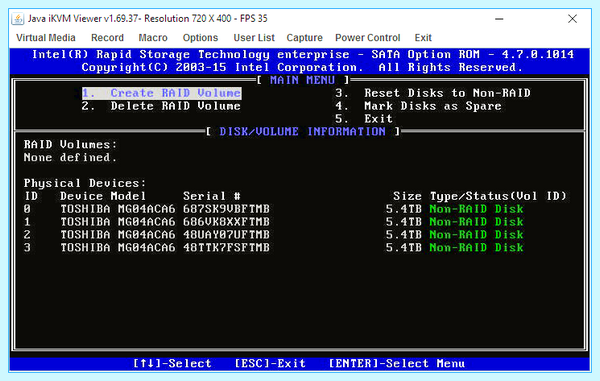The width and height of the screenshot is (600, 381).
Task: Click the arrow keys Select hint
Action: (172, 363)
